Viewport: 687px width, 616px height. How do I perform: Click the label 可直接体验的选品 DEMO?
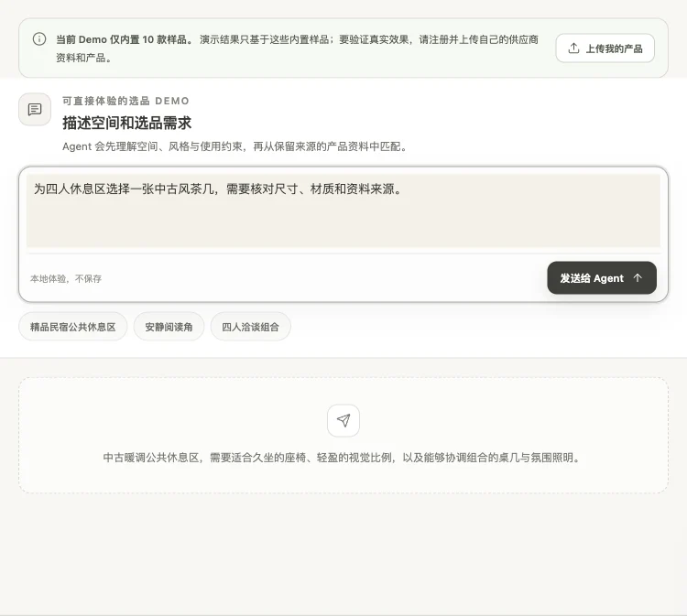point(125,101)
